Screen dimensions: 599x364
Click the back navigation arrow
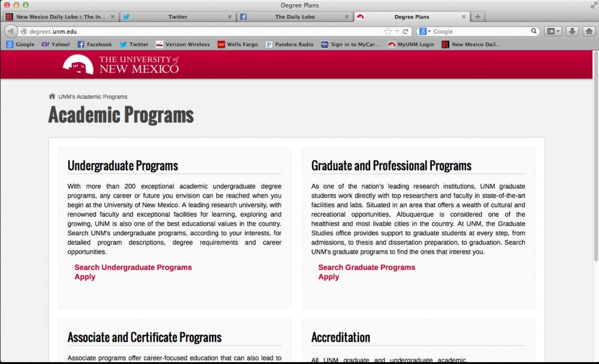pyautogui.click(x=10, y=31)
